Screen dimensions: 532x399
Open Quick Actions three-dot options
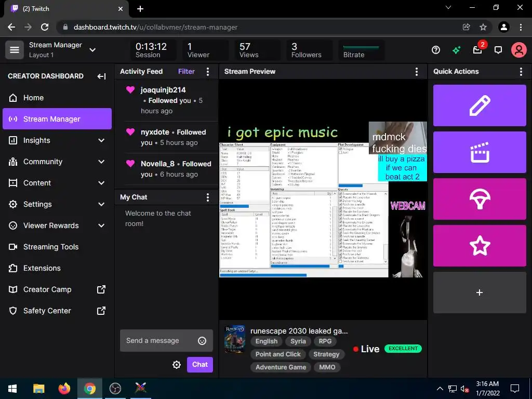coord(521,72)
